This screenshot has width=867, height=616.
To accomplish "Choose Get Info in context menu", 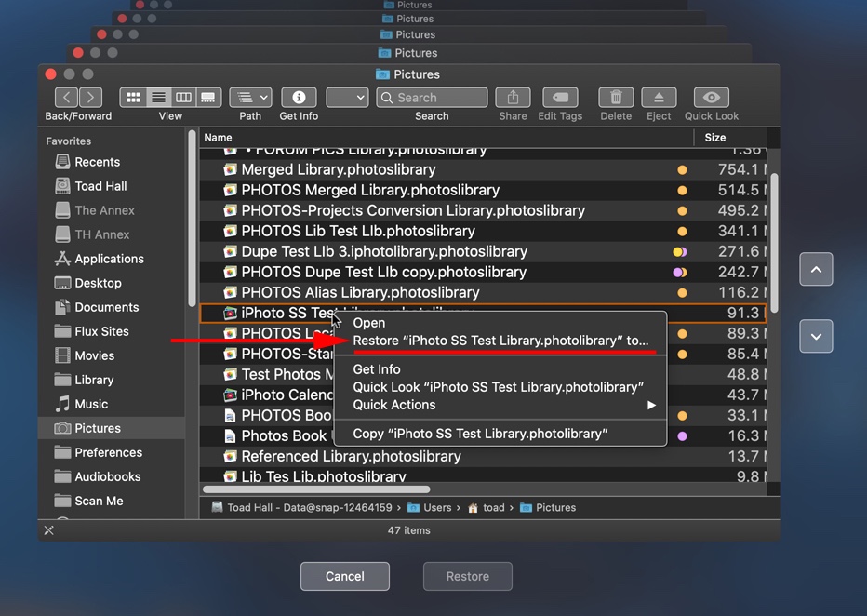I will (x=500, y=369).
